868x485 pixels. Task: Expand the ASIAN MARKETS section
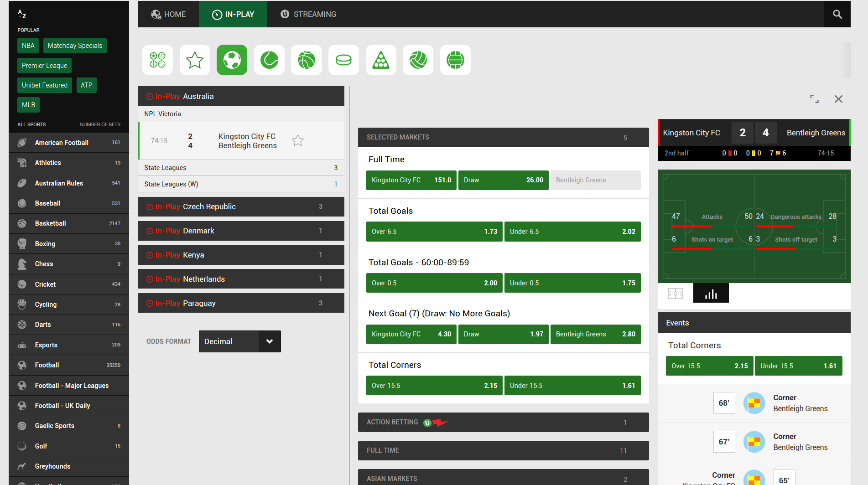503,478
